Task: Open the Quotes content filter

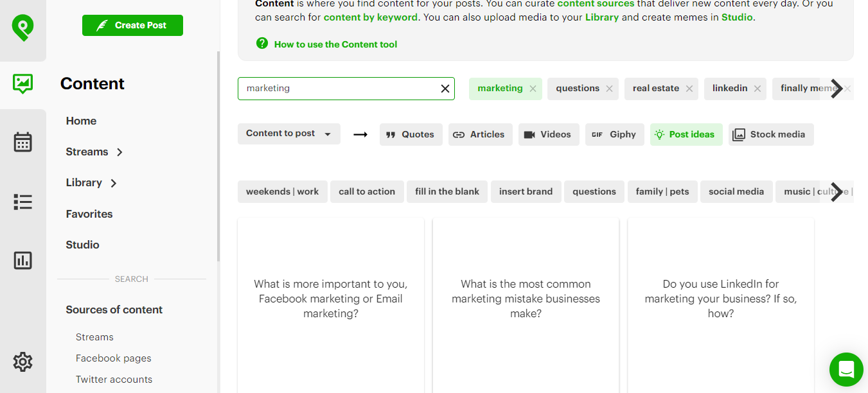Action: point(411,134)
